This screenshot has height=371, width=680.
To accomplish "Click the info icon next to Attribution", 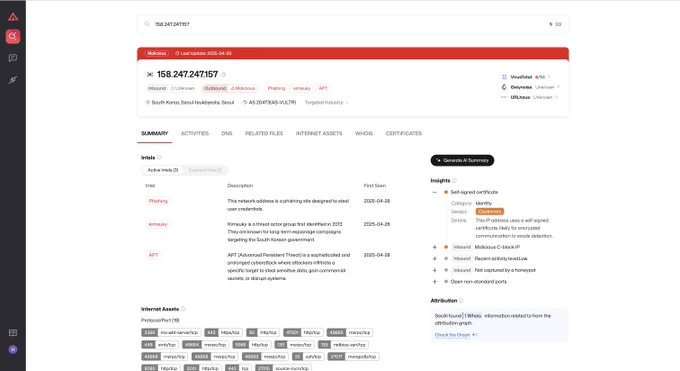I will click(x=461, y=300).
